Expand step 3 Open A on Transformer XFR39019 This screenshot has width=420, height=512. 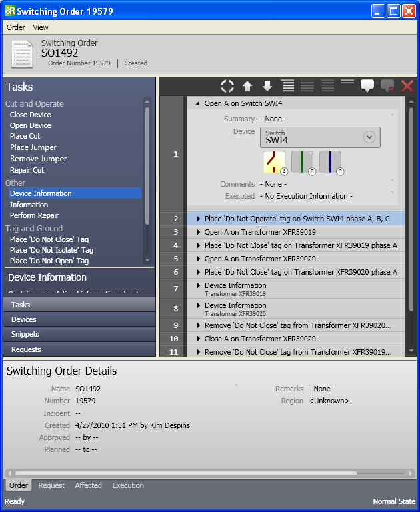198,232
